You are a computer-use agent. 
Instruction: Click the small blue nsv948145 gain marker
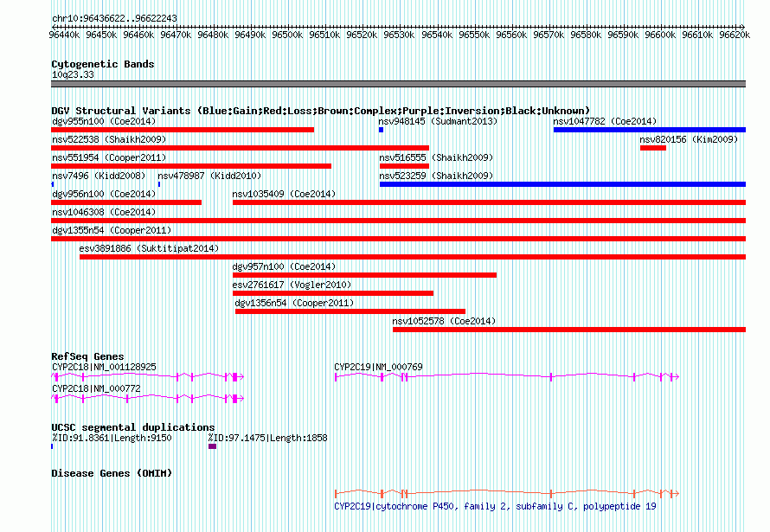(381, 130)
